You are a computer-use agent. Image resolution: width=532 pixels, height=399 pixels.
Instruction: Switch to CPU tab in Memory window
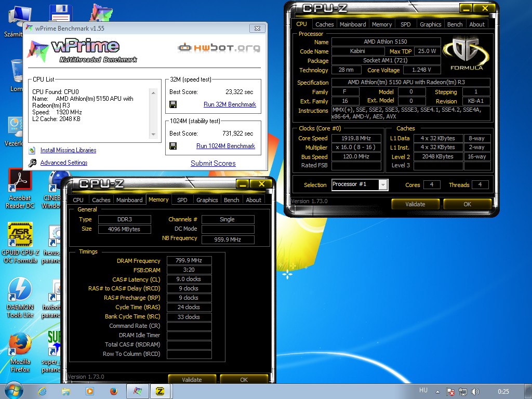[78, 200]
